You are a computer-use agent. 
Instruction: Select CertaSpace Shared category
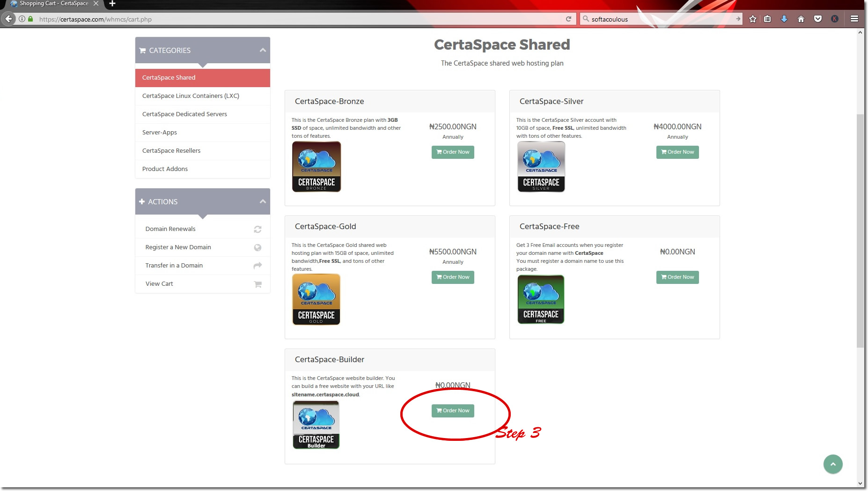pos(203,78)
